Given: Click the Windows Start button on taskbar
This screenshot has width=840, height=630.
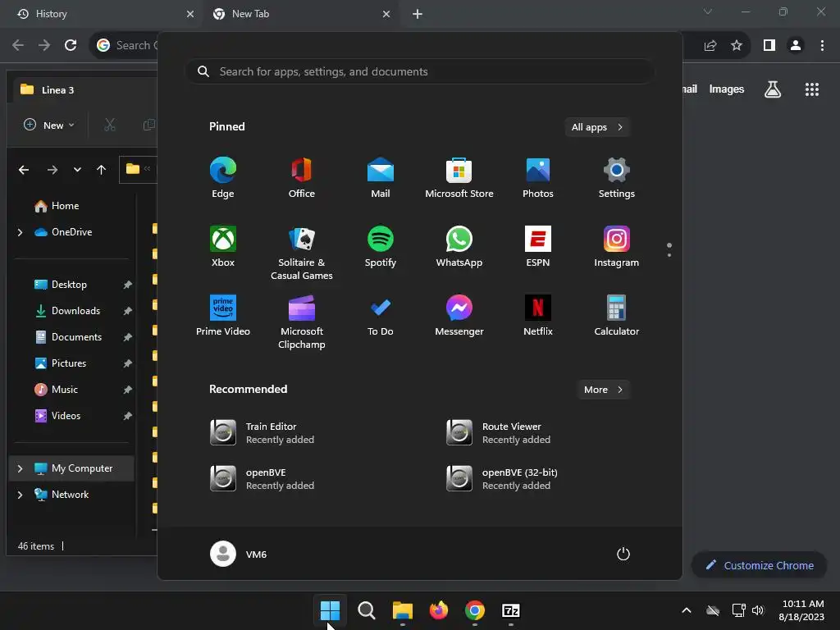Looking at the screenshot, I should tap(330, 610).
